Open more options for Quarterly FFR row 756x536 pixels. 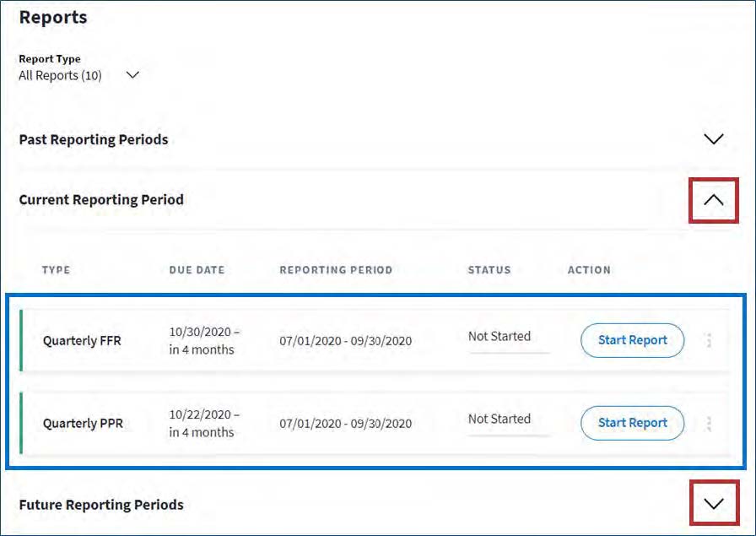click(709, 340)
